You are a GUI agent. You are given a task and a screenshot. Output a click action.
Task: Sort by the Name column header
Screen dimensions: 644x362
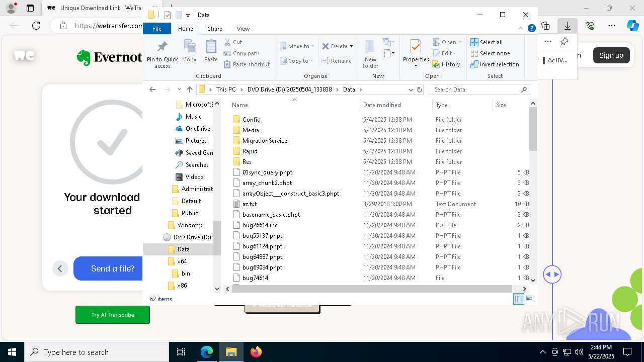[294, 105]
